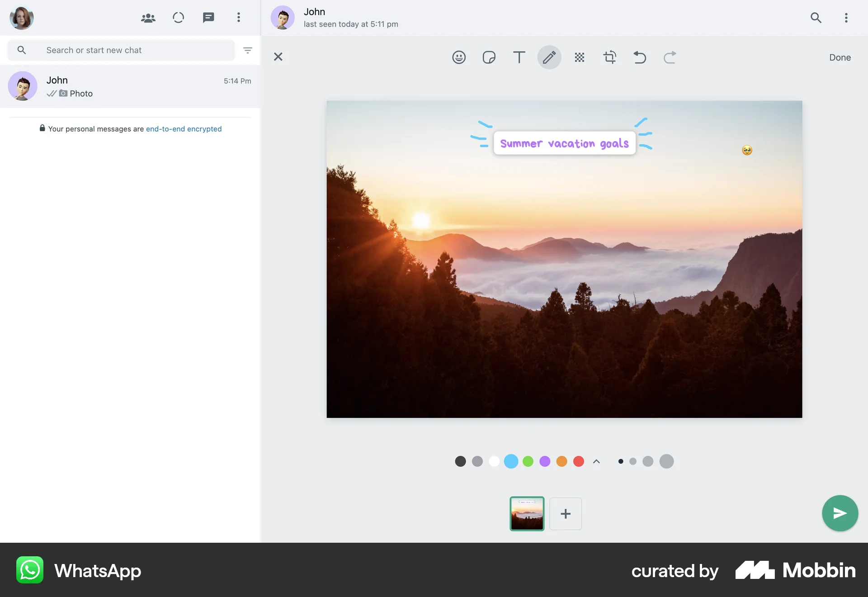Select the text tool
868x597 pixels.
tap(519, 57)
